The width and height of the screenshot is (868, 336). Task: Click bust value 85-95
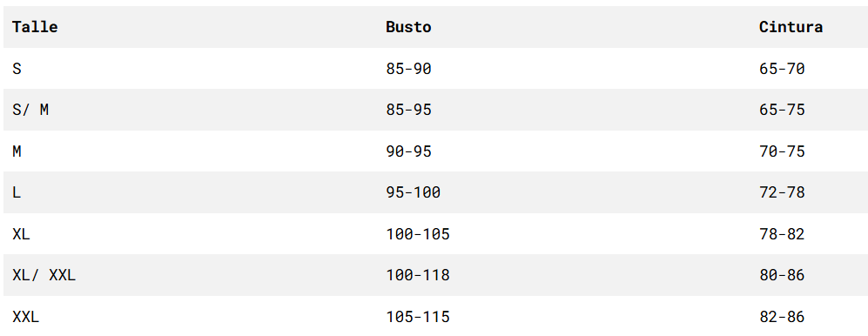pyautogui.click(x=408, y=111)
